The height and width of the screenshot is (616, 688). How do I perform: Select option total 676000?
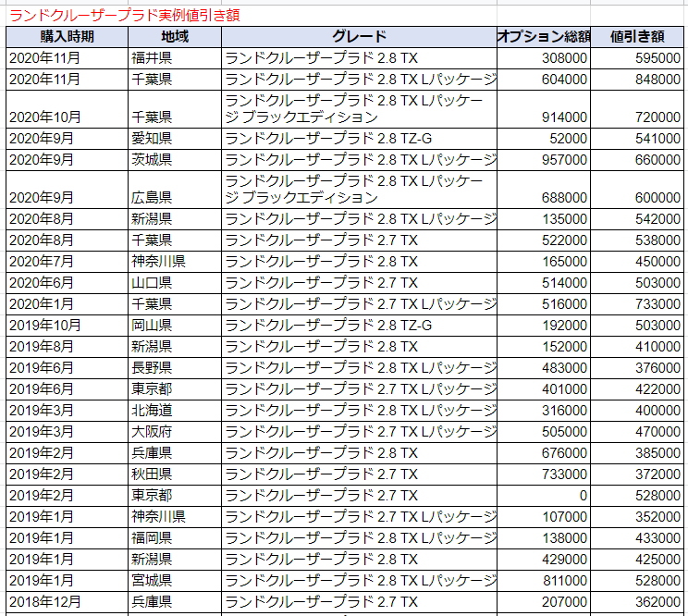click(x=544, y=453)
